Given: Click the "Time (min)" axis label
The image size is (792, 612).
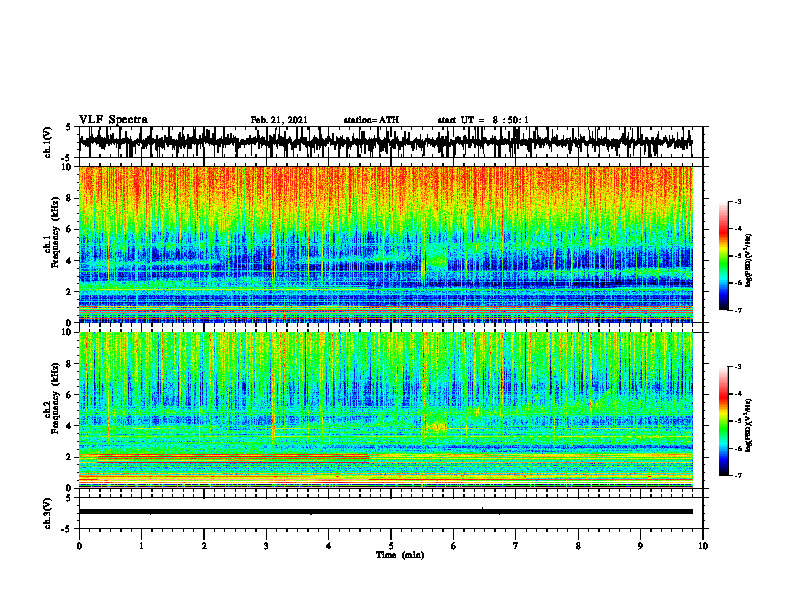Looking at the screenshot, I should (x=400, y=555).
